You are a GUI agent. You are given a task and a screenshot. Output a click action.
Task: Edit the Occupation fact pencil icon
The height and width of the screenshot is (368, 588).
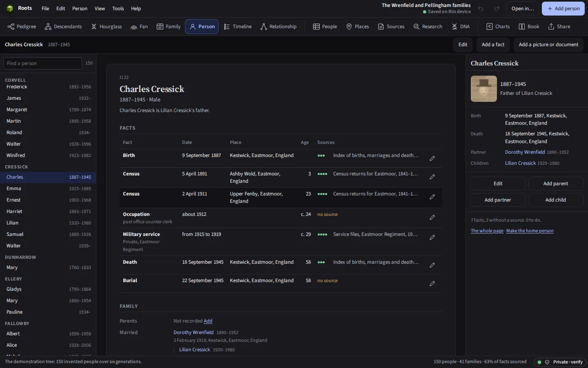(x=432, y=217)
